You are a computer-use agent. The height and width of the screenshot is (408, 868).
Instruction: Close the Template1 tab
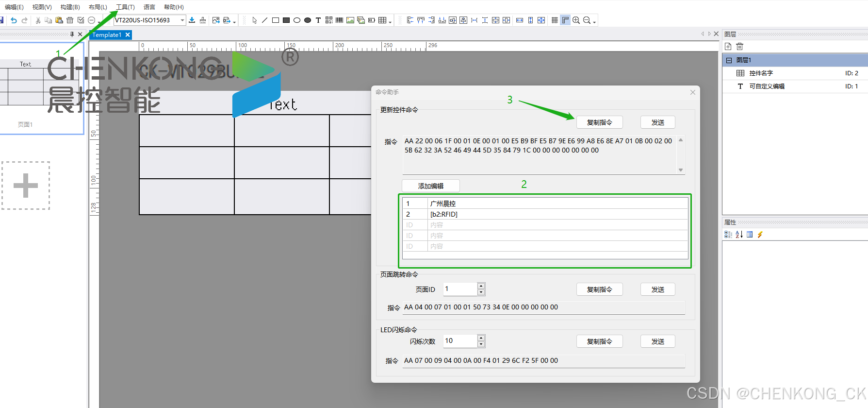tap(128, 35)
